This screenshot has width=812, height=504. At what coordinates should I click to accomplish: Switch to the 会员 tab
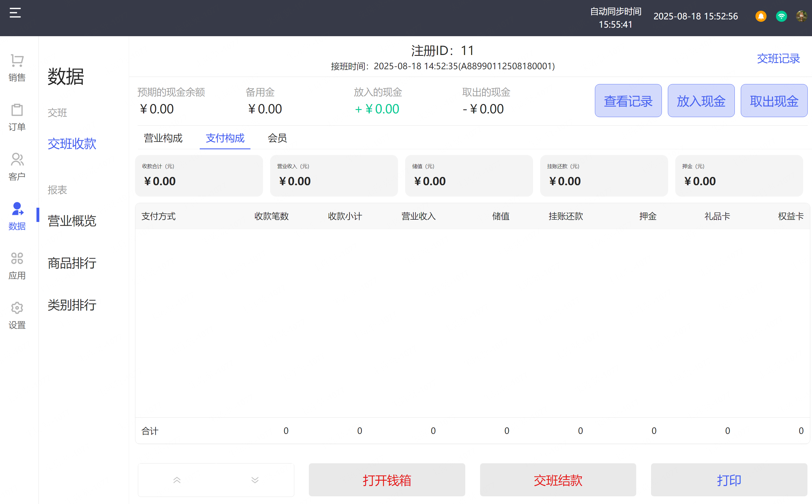tap(277, 138)
